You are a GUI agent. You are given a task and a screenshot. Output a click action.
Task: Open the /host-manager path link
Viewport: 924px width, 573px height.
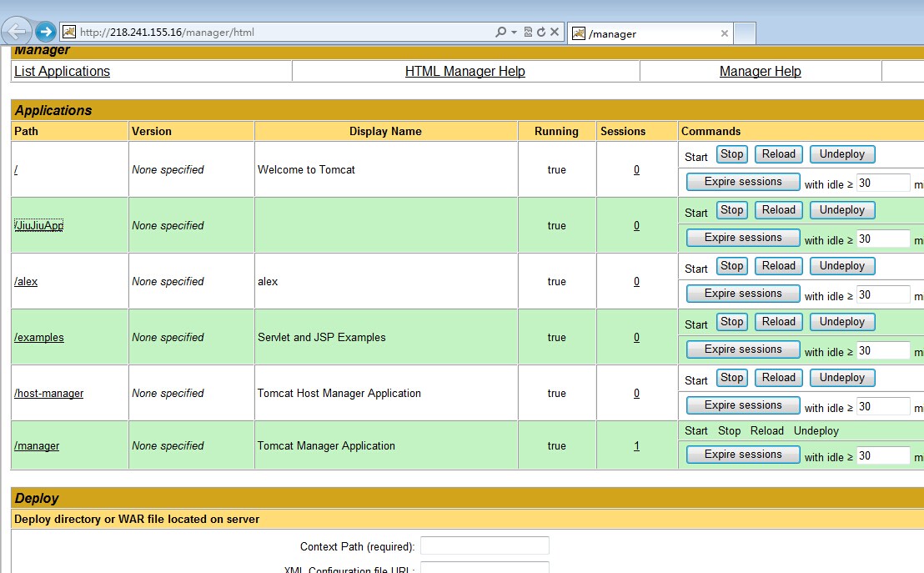[x=49, y=393]
